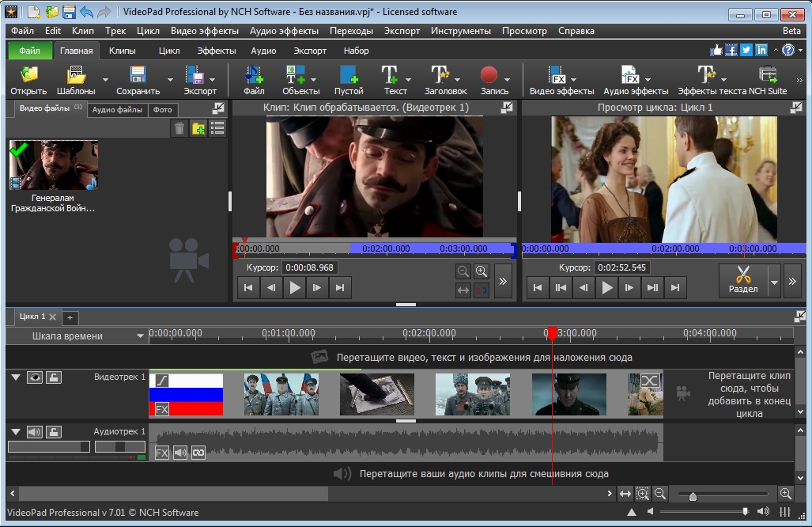The height and width of the screenshot is (527, 812).
Task: Open the Переходы menu
Action: pos(351,31)
